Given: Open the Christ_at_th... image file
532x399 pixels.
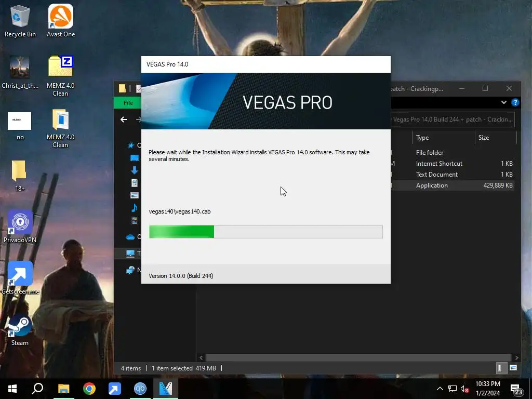Looking at the screenshot, I should pos(20,73).
